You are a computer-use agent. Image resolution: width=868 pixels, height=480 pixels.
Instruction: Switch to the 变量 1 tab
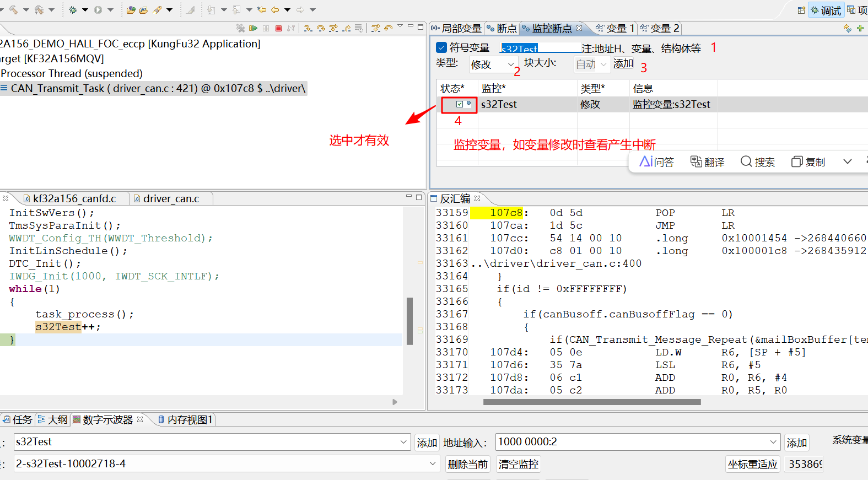pos(616,28)
